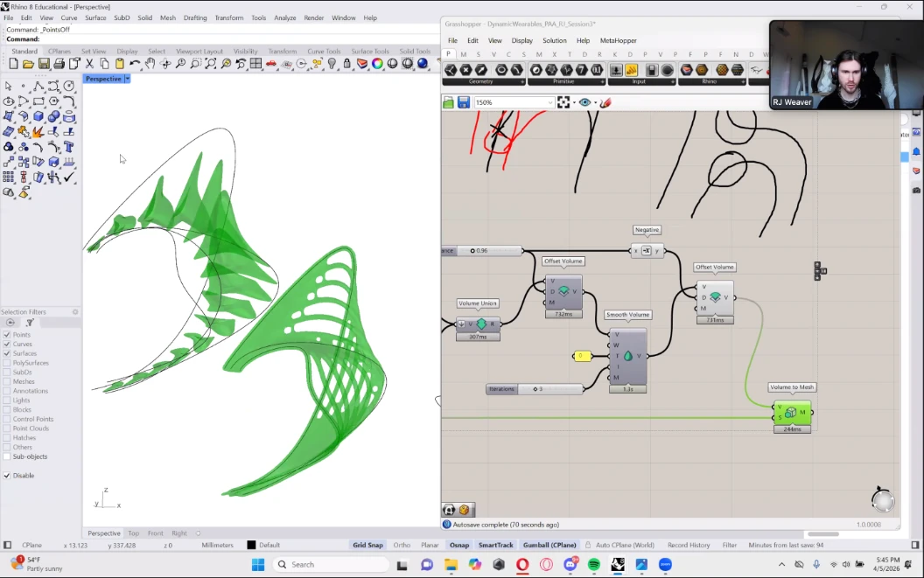Toggle the Gumball (CPlane) status button
Image resolution: width=924 pixels, height=578 pixels.
pyautogui.click(x=549, y=545)
